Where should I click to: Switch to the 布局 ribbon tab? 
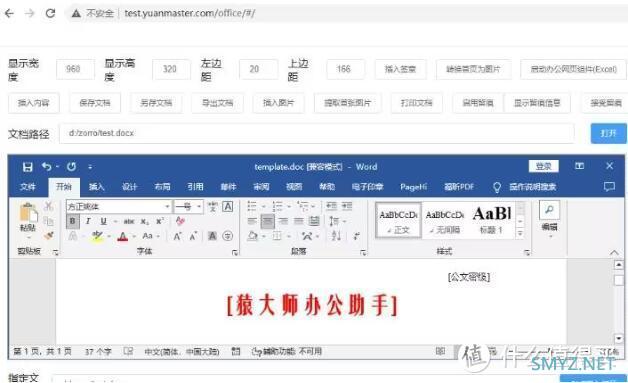(162, 187)
